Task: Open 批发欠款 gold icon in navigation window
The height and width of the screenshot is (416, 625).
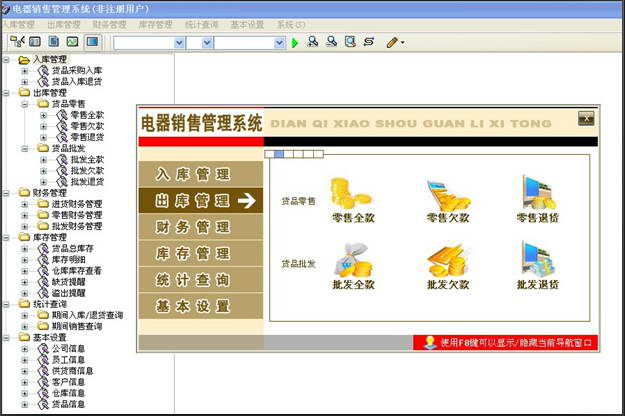Action: click(x=447, y=261)
